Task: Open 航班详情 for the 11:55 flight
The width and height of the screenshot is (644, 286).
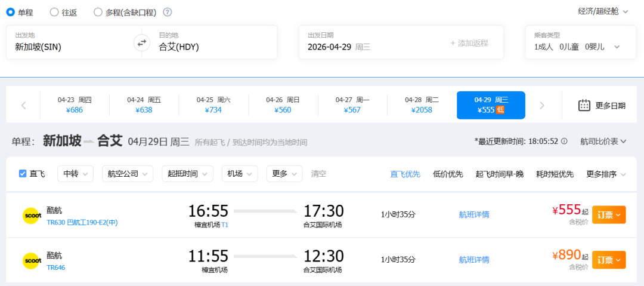Action: point(474,260)
